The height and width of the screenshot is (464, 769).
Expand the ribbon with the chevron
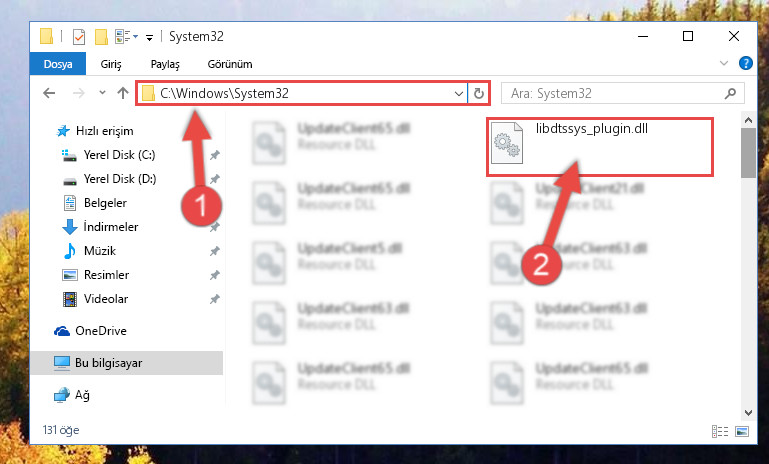(724, 63)
